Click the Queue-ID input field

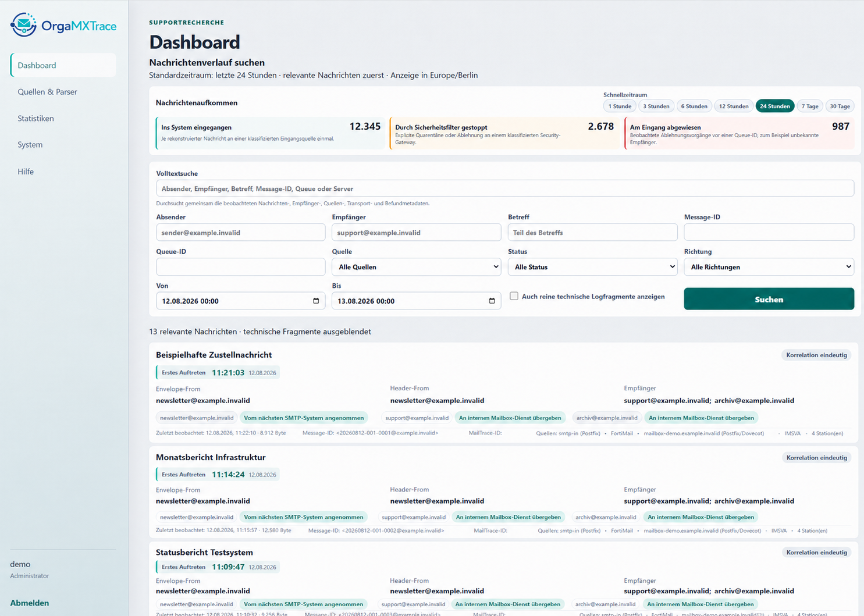coord(240,267)
